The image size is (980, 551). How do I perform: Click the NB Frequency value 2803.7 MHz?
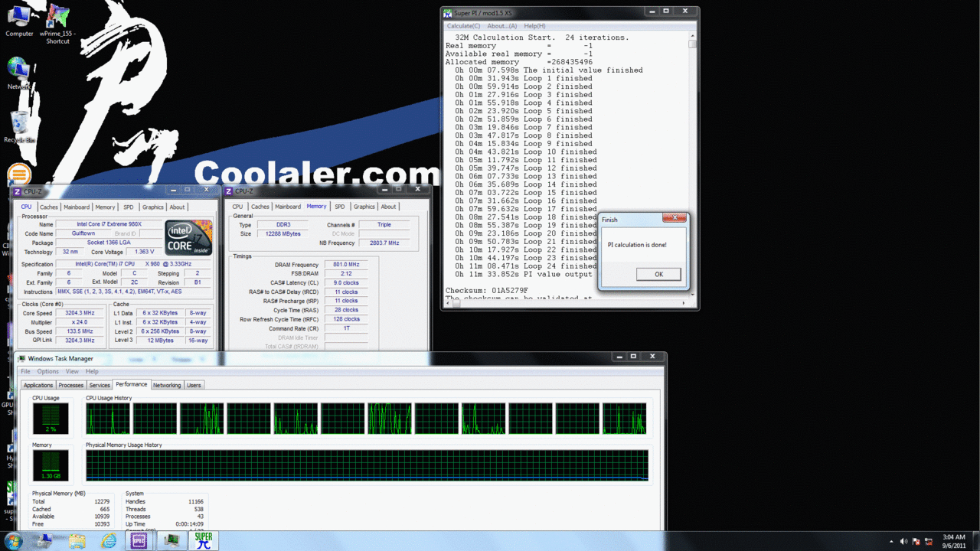(383, 243)
